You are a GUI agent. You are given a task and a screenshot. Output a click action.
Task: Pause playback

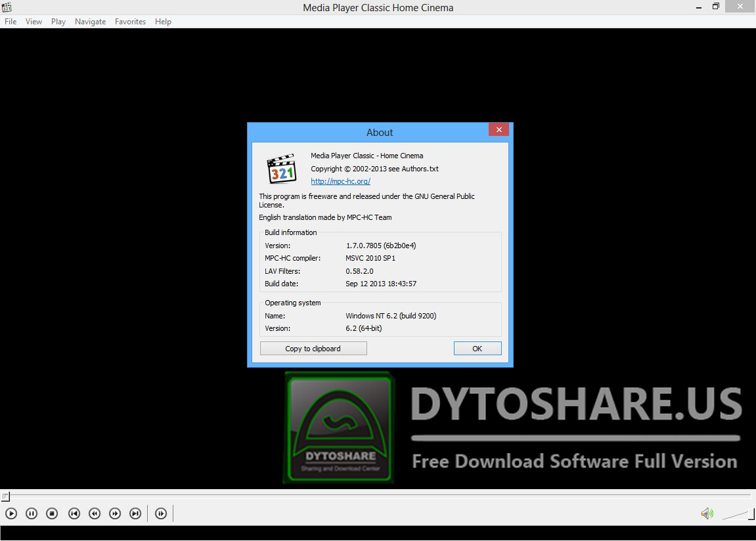[31, 513]
